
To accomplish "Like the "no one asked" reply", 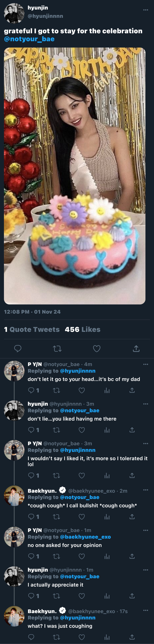I will point(82,556).
